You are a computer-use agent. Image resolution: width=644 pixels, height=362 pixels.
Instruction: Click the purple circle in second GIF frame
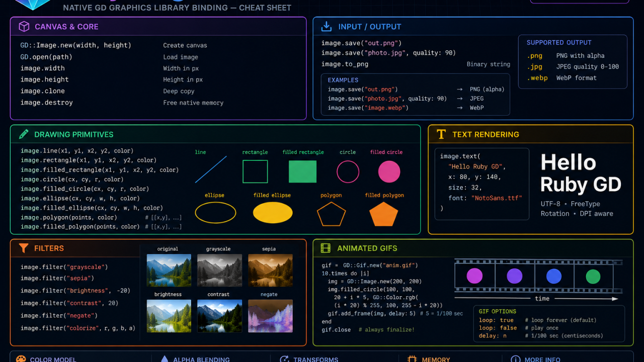click(x=514, y=276)
